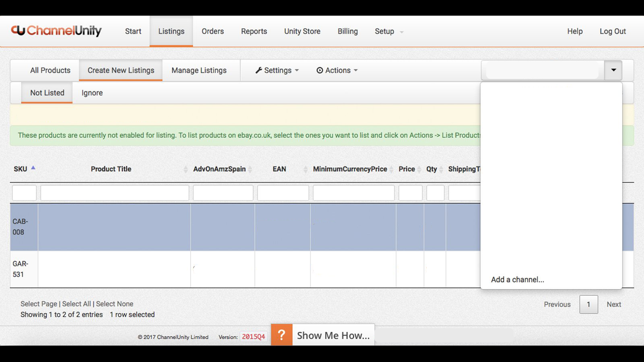Viewport: 644px width, 362px height.
Task: Click the ChannelUnity logo
Action: 56,31
